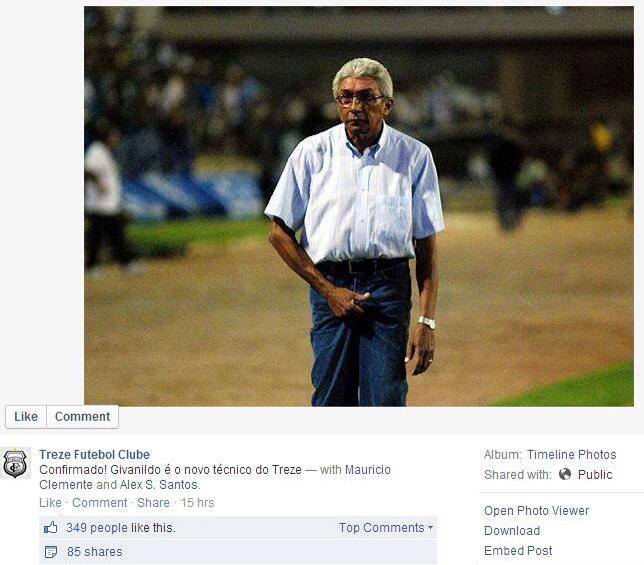Screen dimensions: 644x565
Task: Open the Top Comments sort dropdown
Action: [x=386, y=528]
